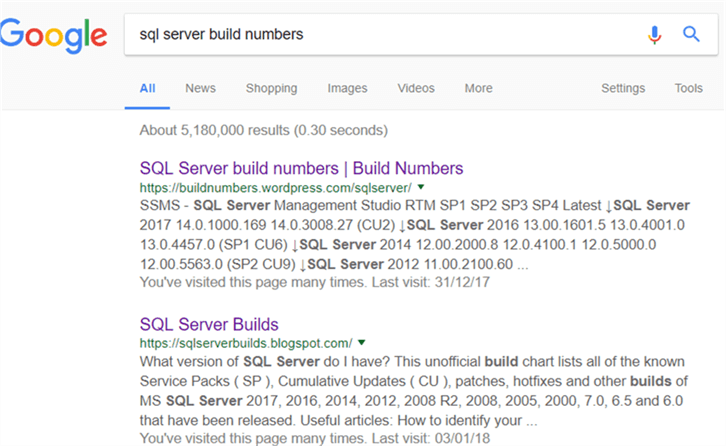This screenshot has height=446, width=726.
Task: Click the 'Last visit: 03/01/18' note
Action: coord(431,438)
